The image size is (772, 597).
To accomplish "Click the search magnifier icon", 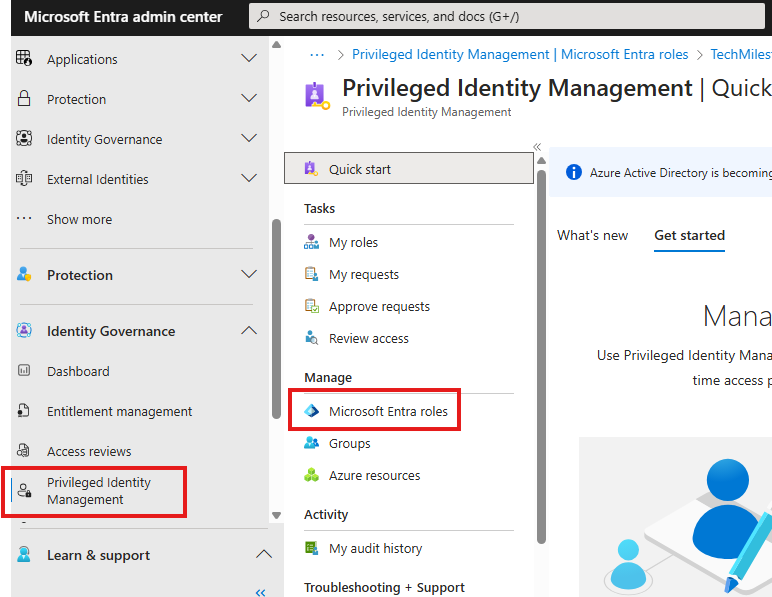I will click(263, 16).
